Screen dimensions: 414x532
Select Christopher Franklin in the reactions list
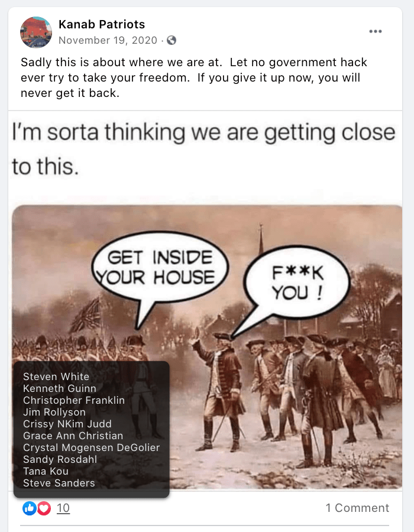point(74,400)
